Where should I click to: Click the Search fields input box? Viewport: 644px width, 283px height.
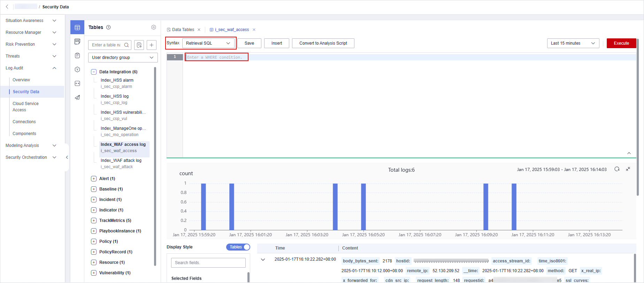tap(208, 263)
